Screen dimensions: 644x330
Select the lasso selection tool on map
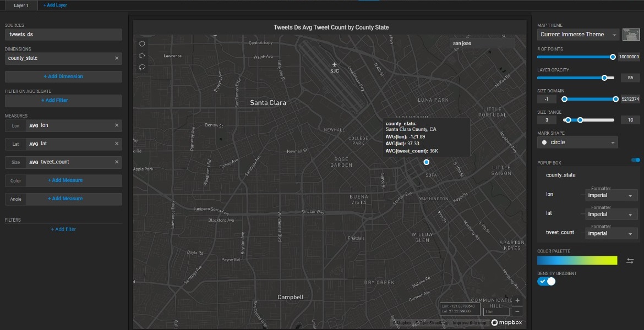pyautogui.click(x=142, y=67)
